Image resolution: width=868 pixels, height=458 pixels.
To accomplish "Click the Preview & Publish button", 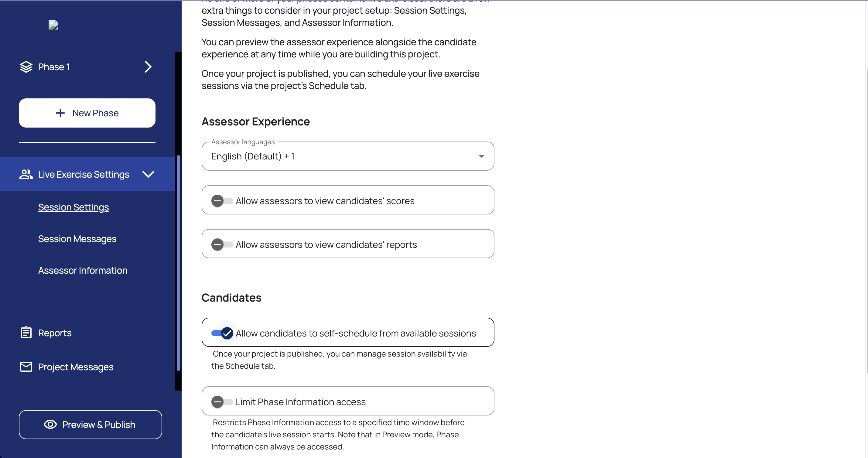I will point(90,424).
